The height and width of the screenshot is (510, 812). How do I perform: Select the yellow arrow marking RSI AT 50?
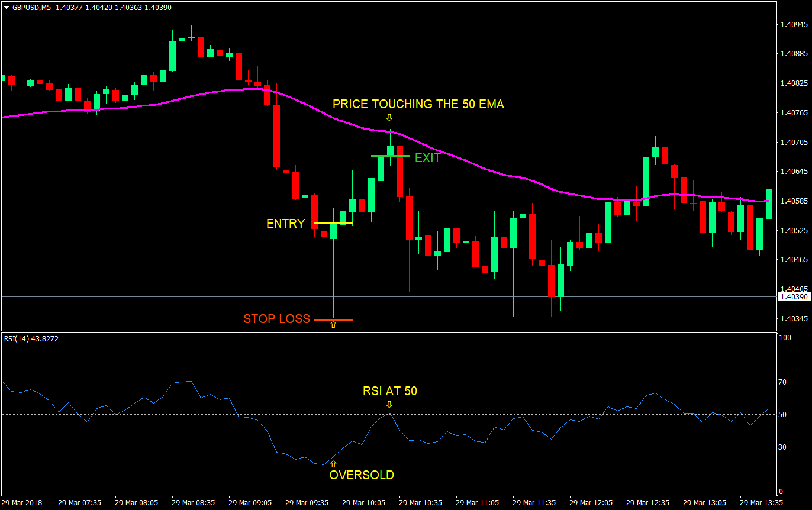tap(389, 406)
